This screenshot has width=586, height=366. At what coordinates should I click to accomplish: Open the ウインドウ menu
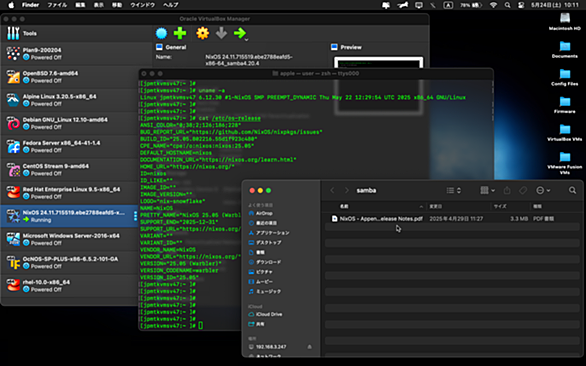[x=142, y=5]
